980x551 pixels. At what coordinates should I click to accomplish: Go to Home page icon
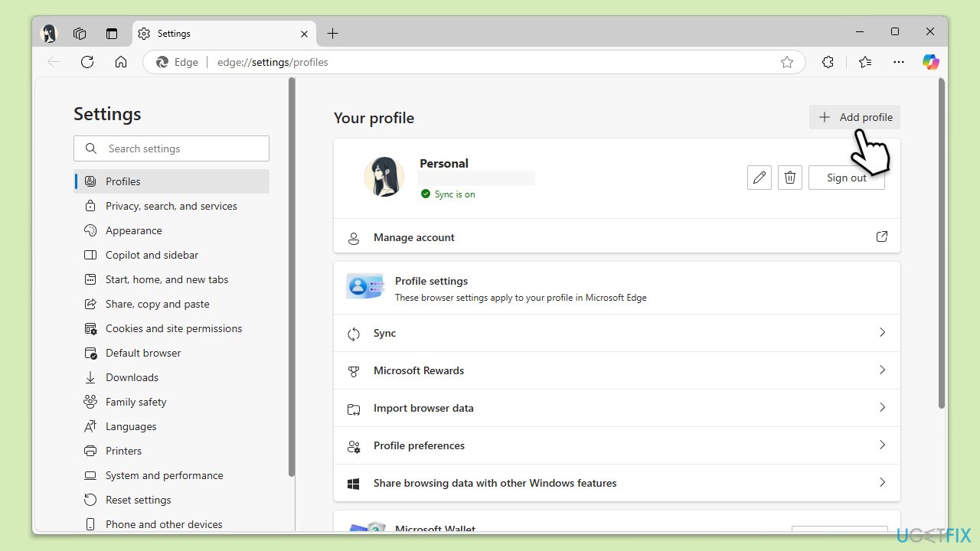[x=121, y=62]
